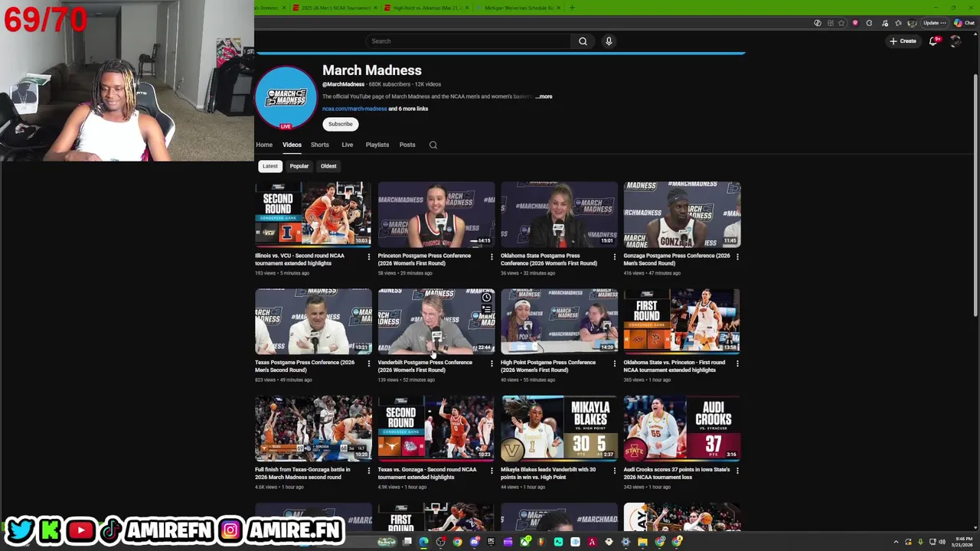This screenshot has width=980, height=551.
Task: Open new browser tab plus button
Action: [x=571, y=8]
